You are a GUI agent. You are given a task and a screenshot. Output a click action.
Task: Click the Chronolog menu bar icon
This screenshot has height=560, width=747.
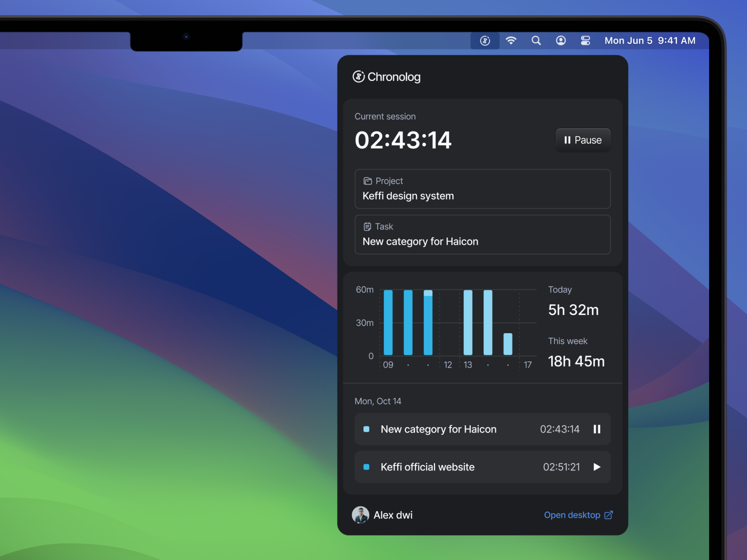tap(485, 40)
